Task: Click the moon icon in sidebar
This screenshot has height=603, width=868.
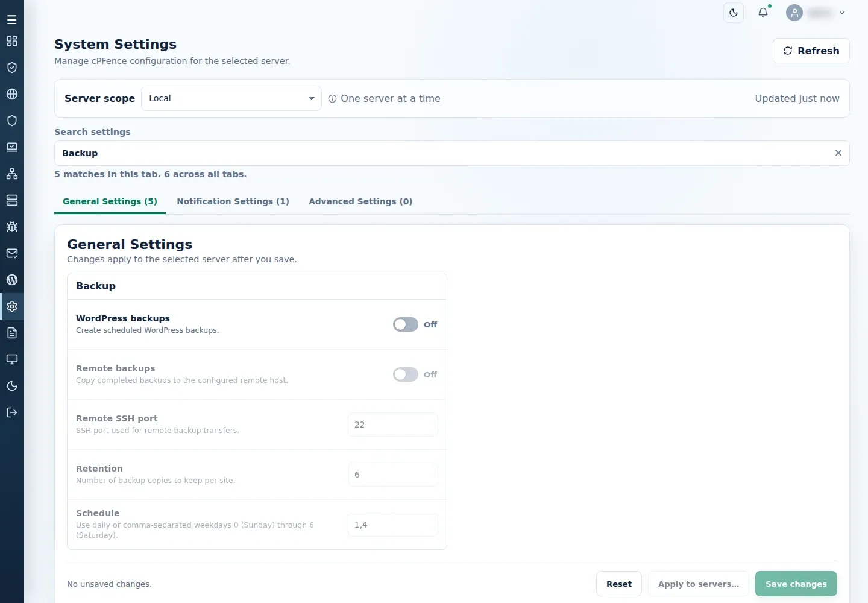Action: pyautogui.click(x=12, y=386)
